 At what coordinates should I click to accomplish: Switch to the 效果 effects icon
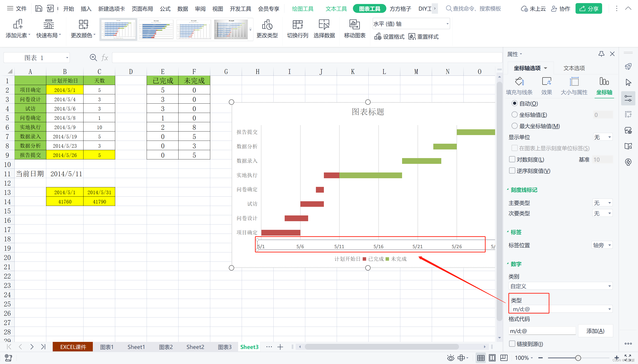[x=546, y=82]
